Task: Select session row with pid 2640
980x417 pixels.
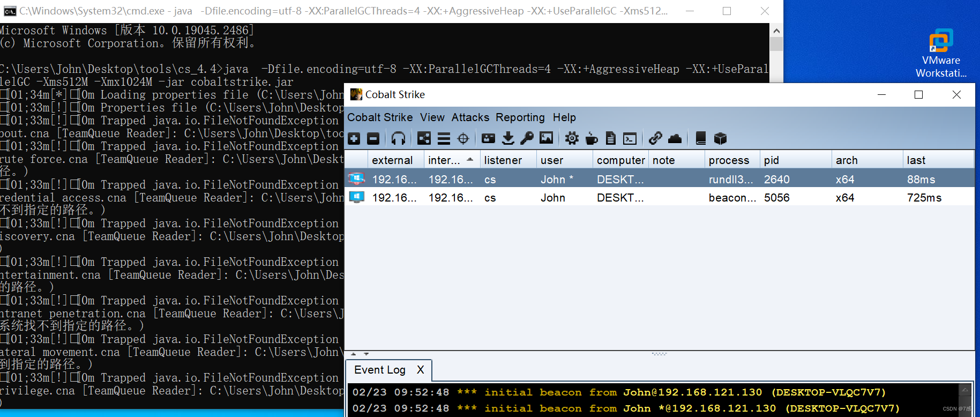Action: [x=659, y=179]
